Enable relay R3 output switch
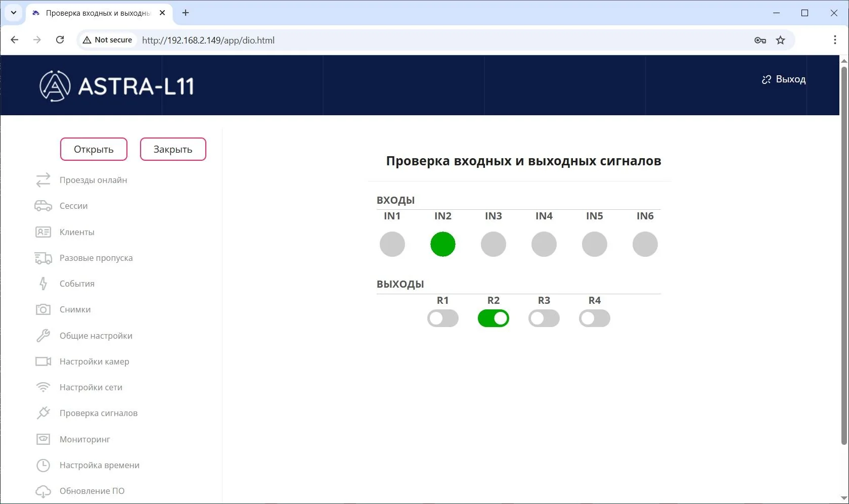Image resolution: width=849 pixels, height=504 pixels. [x=544, y=318]
